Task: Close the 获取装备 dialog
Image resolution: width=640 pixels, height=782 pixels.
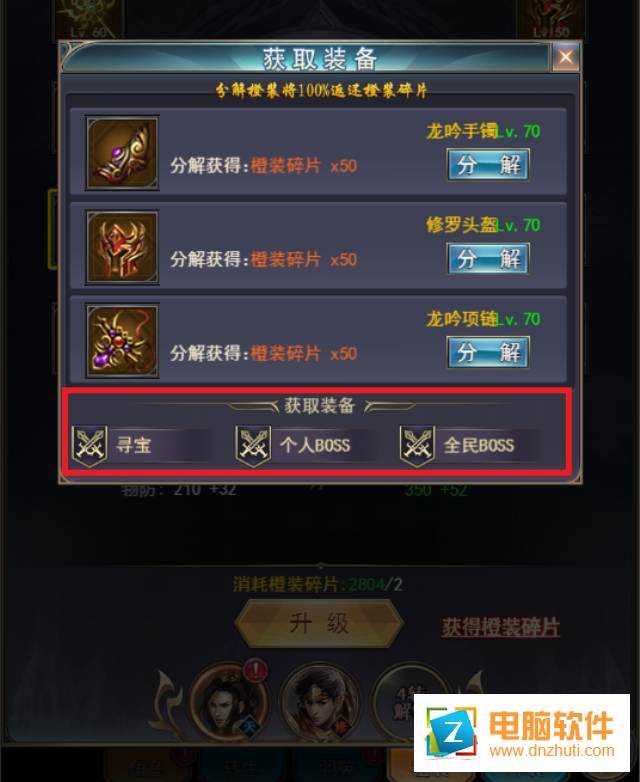Action: coord(566,57)
